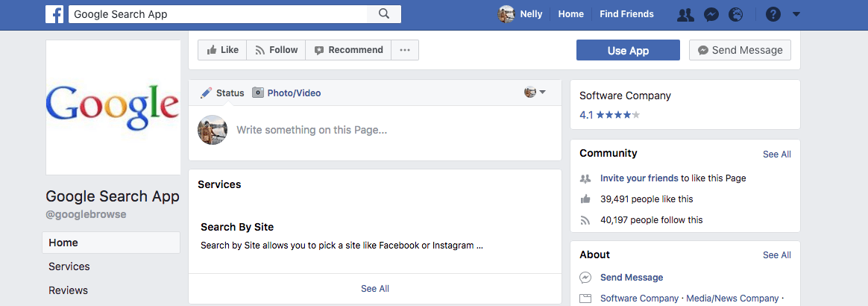Open the Notifications globe icon
This screenshot has width=868, height=306.
[x=736, y=15]
